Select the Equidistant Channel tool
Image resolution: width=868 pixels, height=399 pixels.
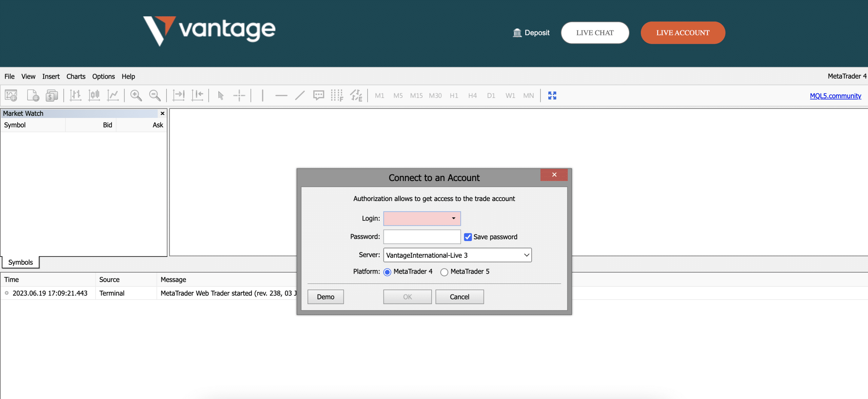pyautogui.click(x=356, y=96)
